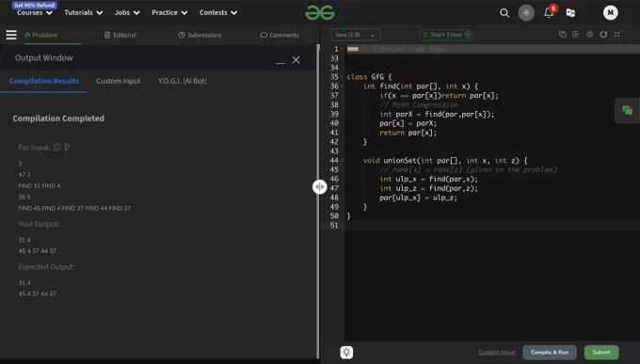
Task: Click 'Your Output:' label
Action: coord(39,224)
